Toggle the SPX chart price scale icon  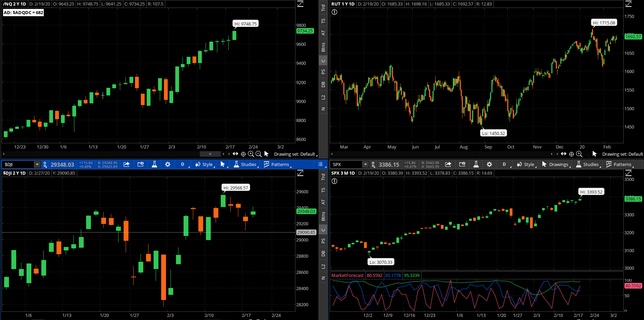629,173
